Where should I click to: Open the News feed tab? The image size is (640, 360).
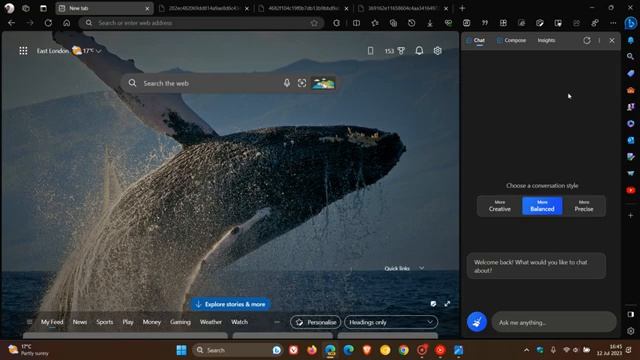(80, 322)
